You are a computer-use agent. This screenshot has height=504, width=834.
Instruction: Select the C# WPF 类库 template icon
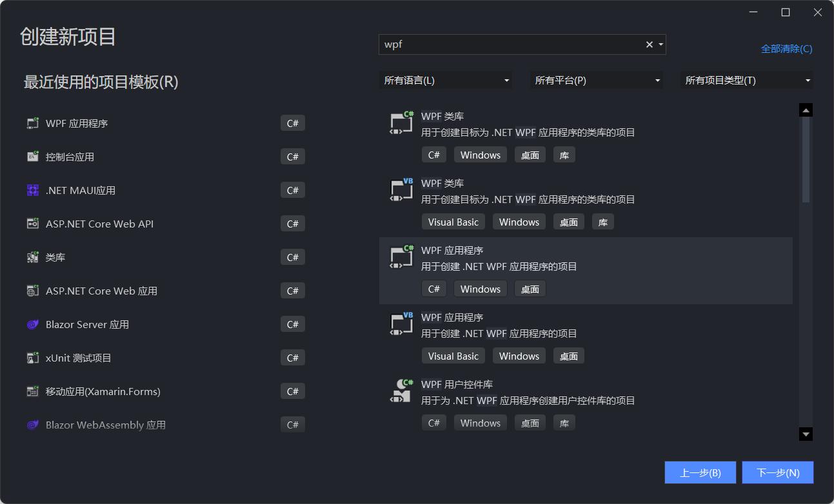(400, 122)
